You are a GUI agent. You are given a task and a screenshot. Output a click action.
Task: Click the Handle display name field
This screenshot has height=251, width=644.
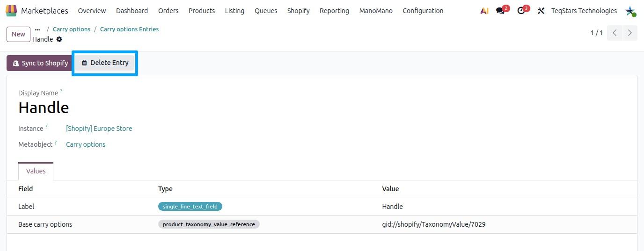(x=44, y=108)
